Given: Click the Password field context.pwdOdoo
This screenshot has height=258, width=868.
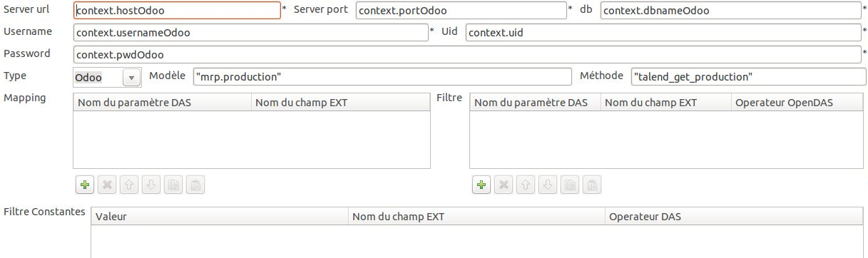Looking at the screenshot, I should [467, 55].
